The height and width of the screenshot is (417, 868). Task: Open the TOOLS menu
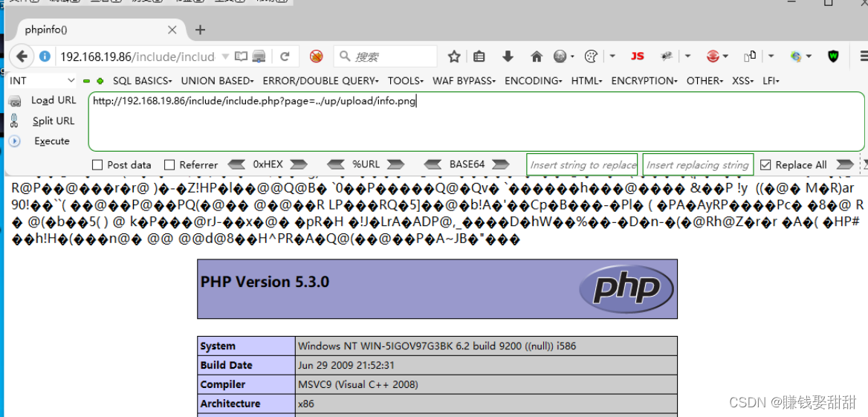(x=405, y=81)
